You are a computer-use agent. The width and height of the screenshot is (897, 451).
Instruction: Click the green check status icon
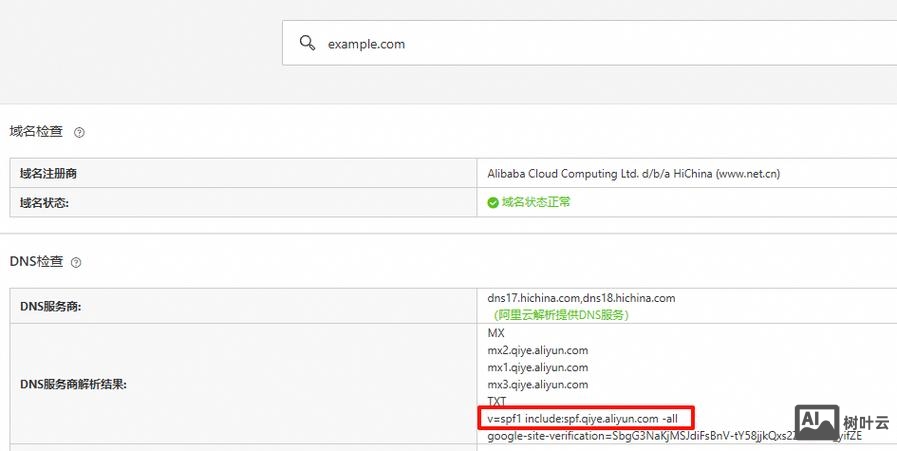coord(493,203)
